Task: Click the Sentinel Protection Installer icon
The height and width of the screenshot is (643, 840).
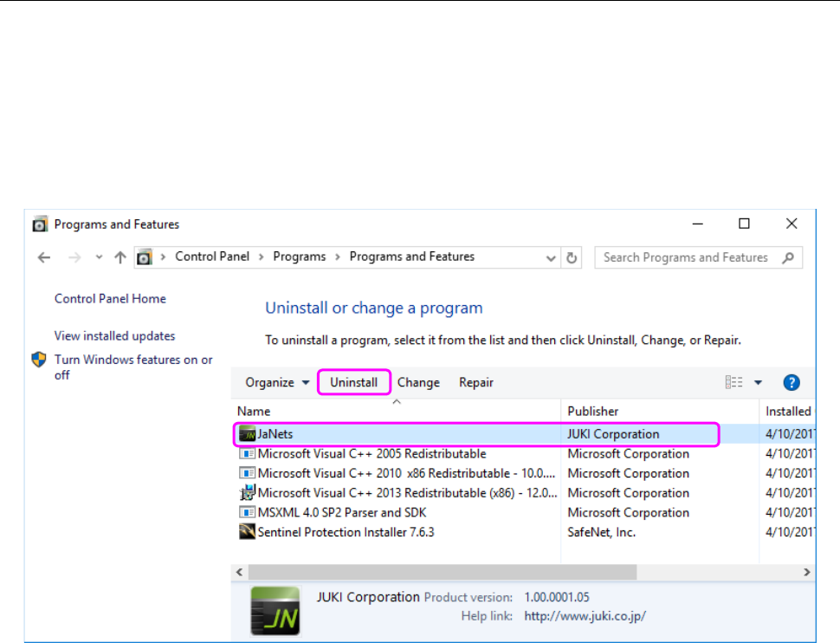Action: pos(247,531)
